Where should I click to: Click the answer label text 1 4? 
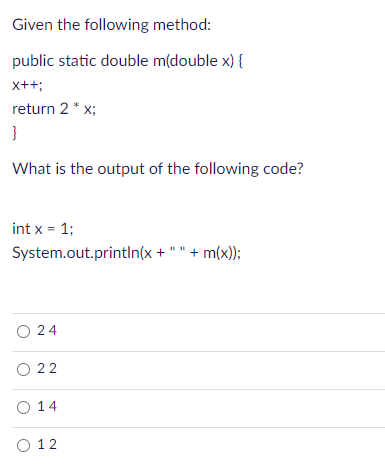(x=47, y=406)
